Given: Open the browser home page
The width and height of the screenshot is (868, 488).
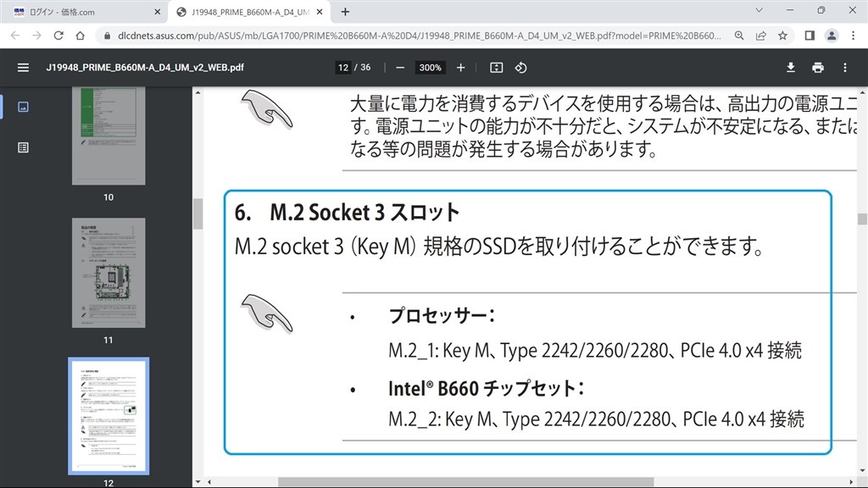Looking at the screenshot, I should coord(81,36).
